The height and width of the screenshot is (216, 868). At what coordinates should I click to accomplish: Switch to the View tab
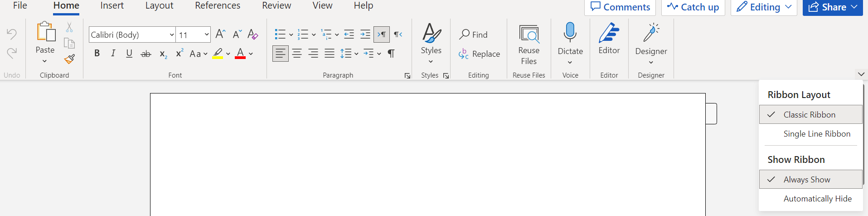322,6
